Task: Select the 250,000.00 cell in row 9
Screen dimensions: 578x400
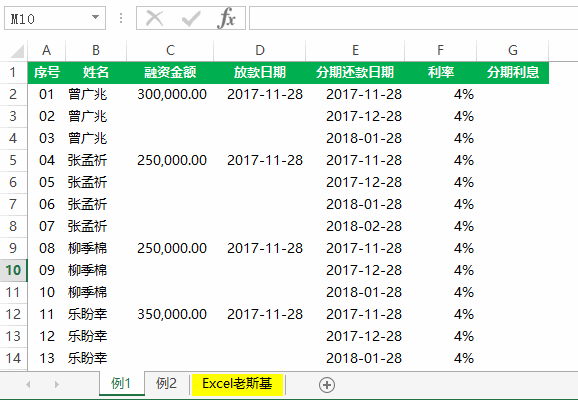Action: point(170,248)
